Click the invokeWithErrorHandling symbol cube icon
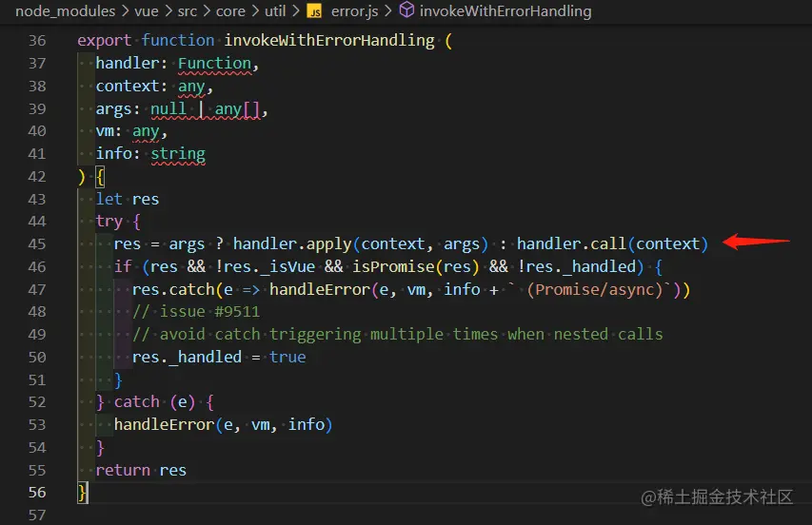Image resolution: width=812 pixels, height=525 pixels. point(407,10)
